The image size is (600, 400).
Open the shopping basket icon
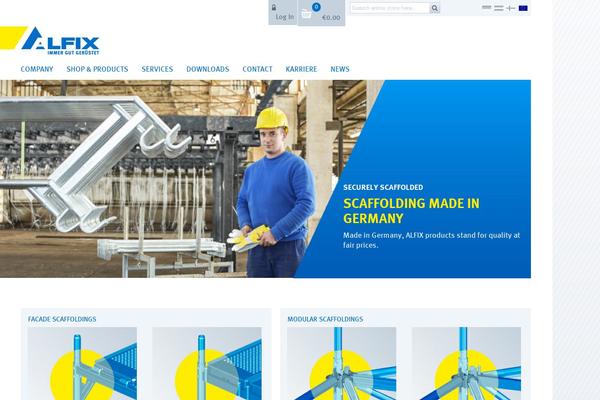pyautogui.click(x=306, y=14)
